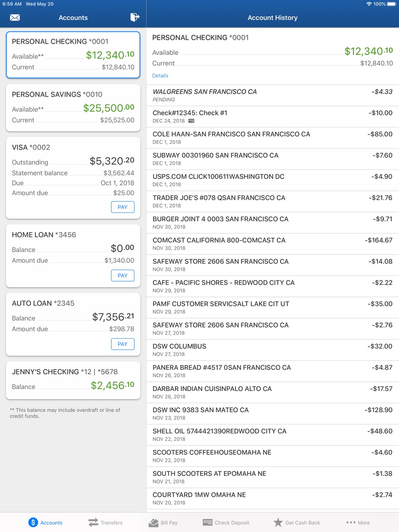Viewport: 399px width, 532px height.
Task: Select the Accounts dollar icon tab
Action: click(33, 523)
